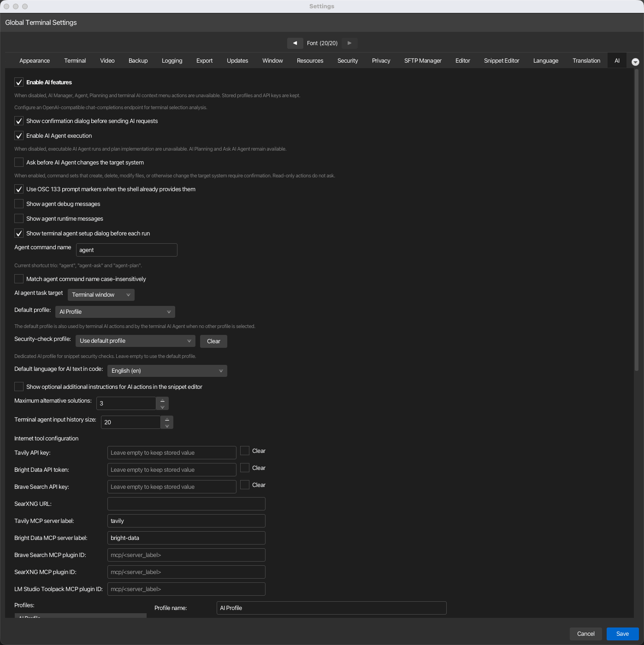The height and width of the screenshot is (645, 644).
Task: Open the SFTP Manager tab
Action: [423, 61]
